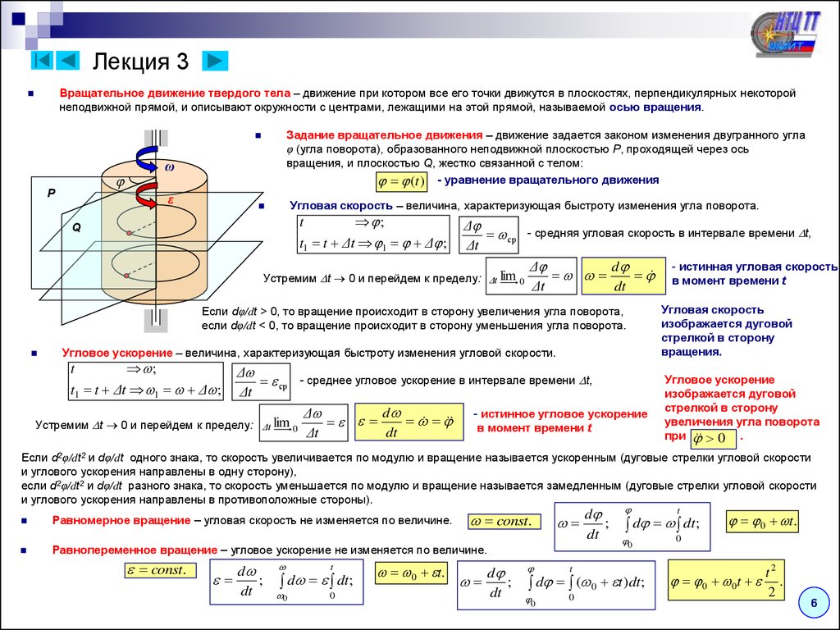This screenshot has width=840, height=630.
Task: Go to next slide arrow
Action: coord(215,61)
